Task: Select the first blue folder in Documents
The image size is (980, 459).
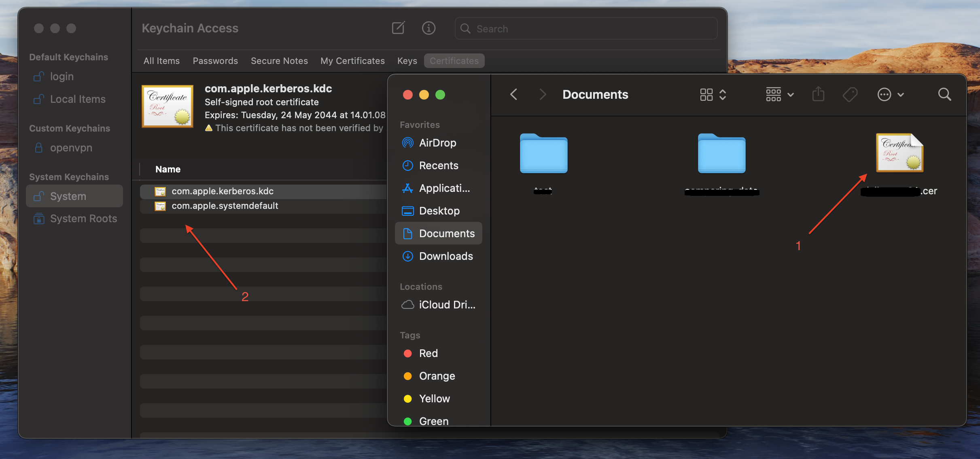Action: click(543, 153)
